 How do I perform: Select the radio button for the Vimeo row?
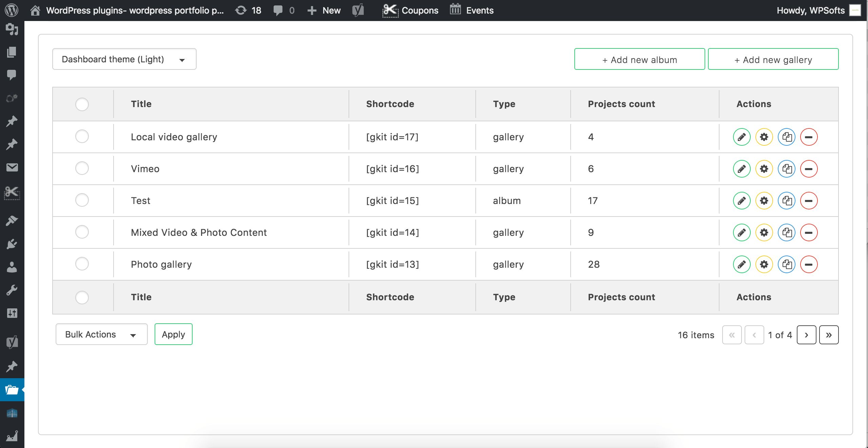point(81,168)
